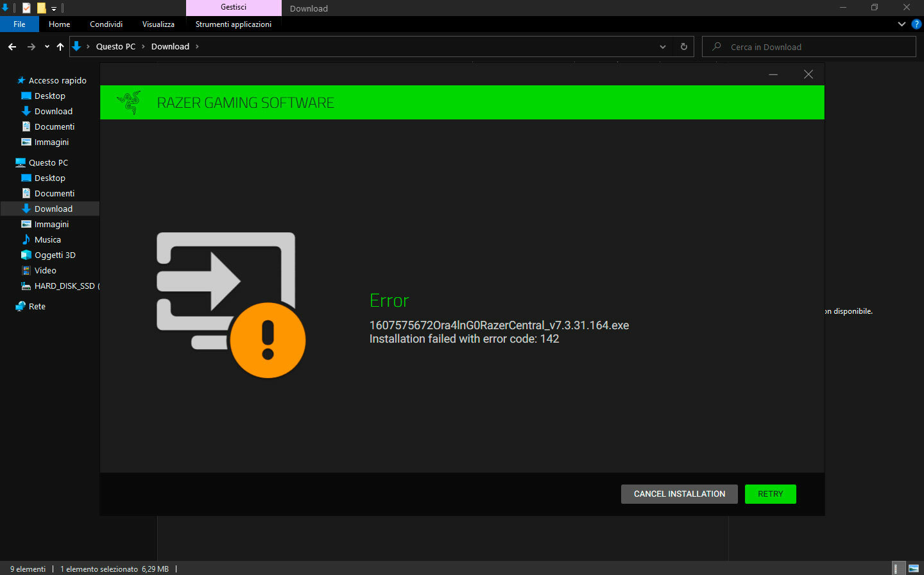Click new folder icon in title bar
Image resolution: width=924 pixels, height=575 pixels.
coord(41,8)
